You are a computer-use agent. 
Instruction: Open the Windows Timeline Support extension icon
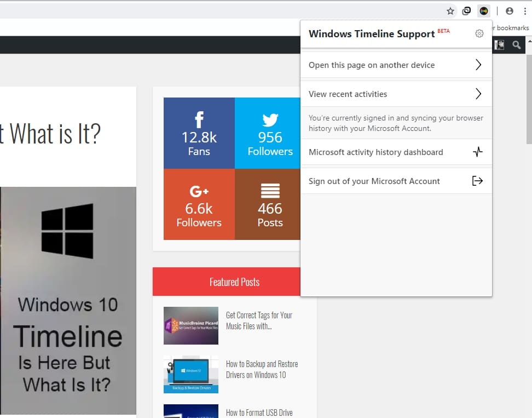484,11
